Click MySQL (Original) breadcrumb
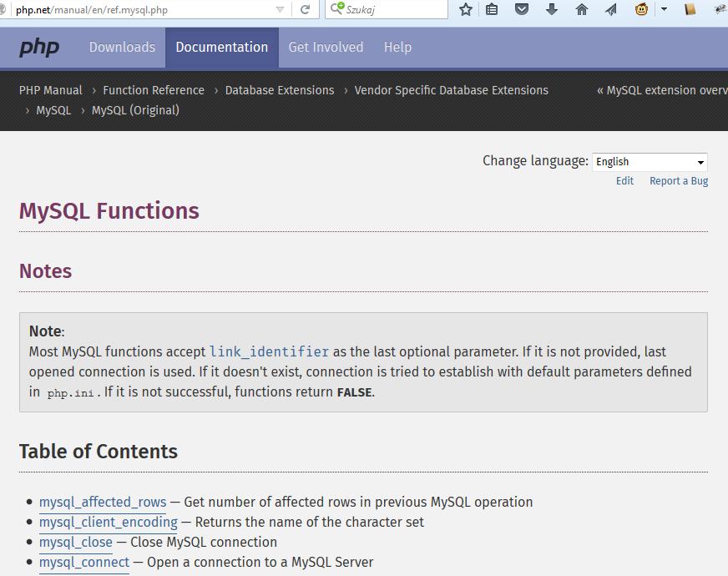The image size is (728, 576). tap(135, 110)
